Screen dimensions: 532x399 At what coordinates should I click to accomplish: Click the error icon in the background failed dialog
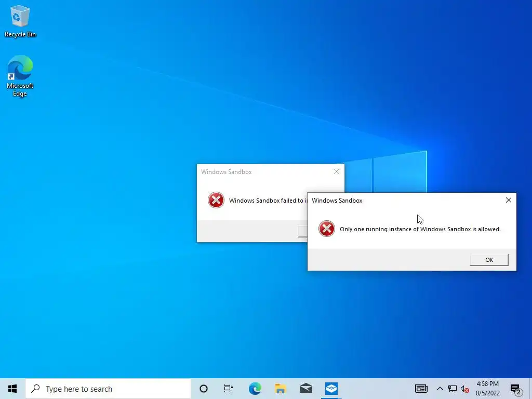click(x=216, y=200)
